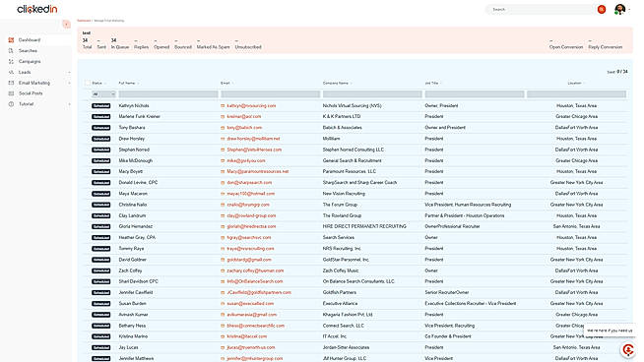
Task: Focus the Full Name filter input field
Action: pos(168,94)
